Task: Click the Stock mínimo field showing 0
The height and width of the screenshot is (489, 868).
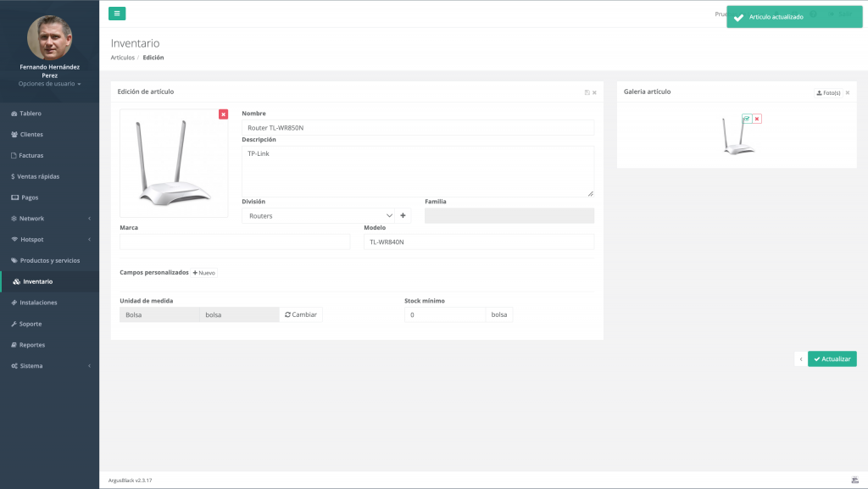Action: pyautogui.click(x=445, y=314)
